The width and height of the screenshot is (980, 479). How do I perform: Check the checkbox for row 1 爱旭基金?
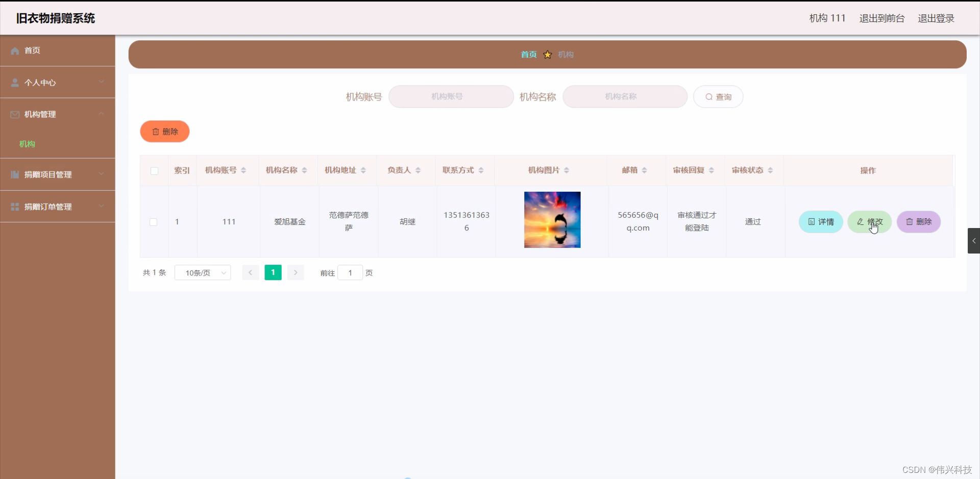(154, 222)
